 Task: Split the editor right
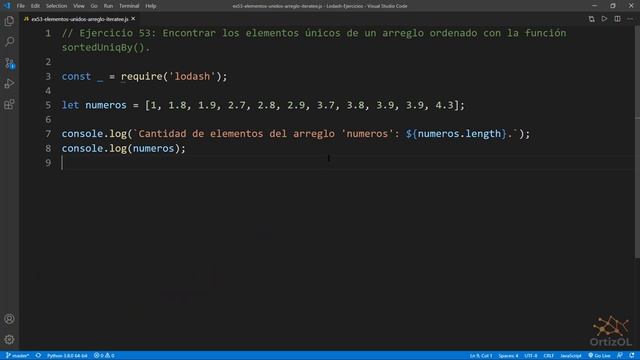618,19
